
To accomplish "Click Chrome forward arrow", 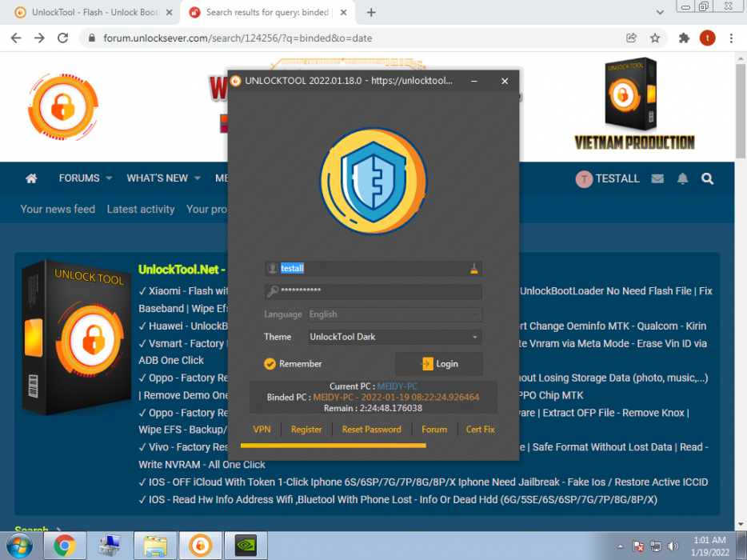I will (x=39, y=38).
